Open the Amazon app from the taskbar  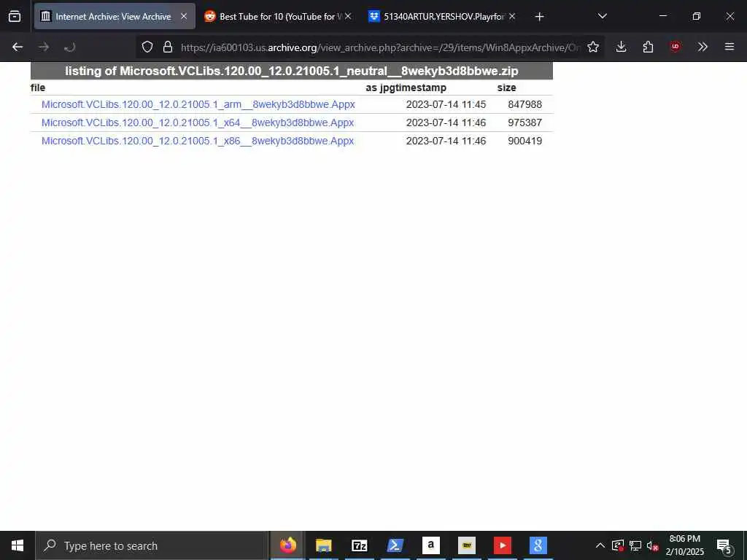430,545
